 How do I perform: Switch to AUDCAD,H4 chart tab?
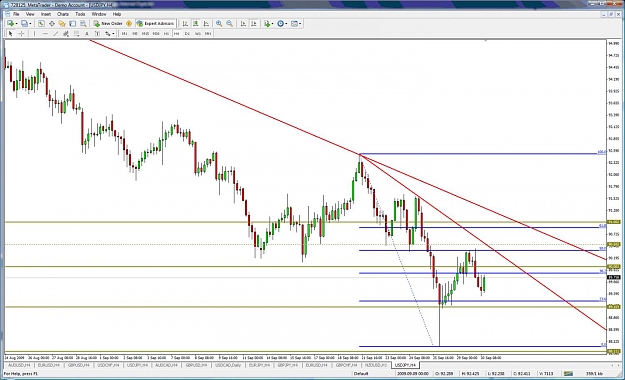point(167,365)
